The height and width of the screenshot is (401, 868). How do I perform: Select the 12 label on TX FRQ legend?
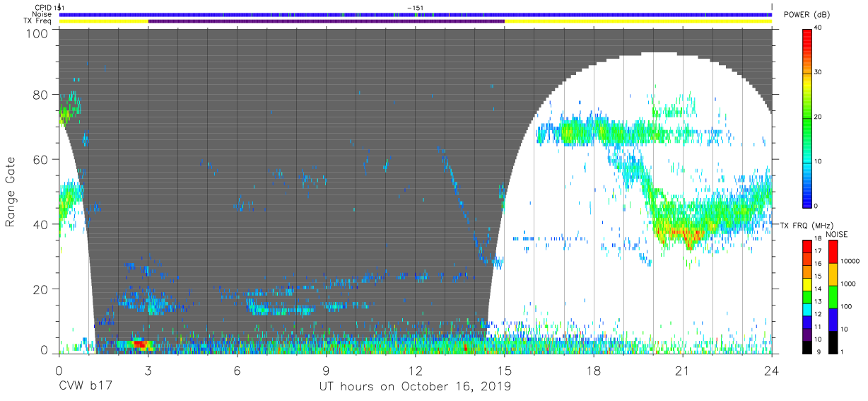pyautogui.click(x=819, y=314)
